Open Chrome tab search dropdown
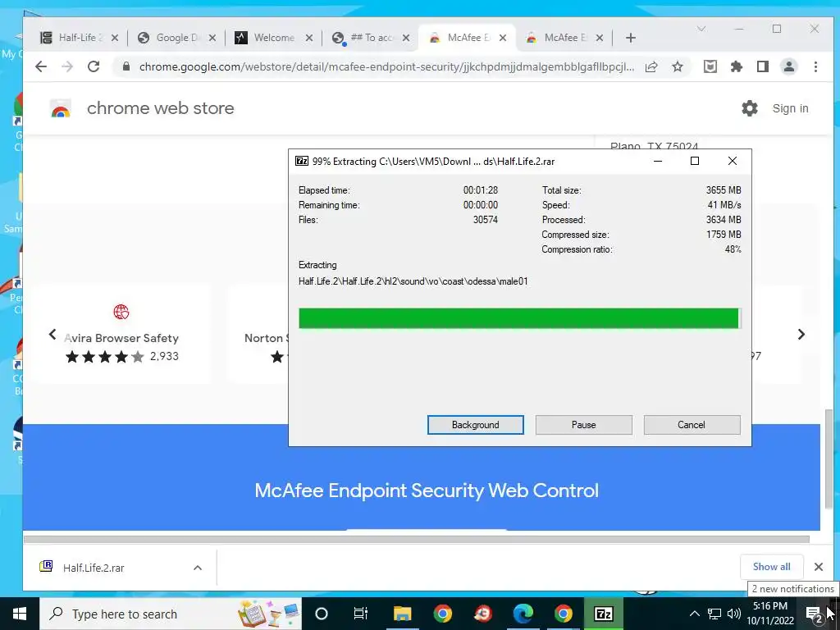The width and height of the screenshot is (840, 630). (701, 29)
